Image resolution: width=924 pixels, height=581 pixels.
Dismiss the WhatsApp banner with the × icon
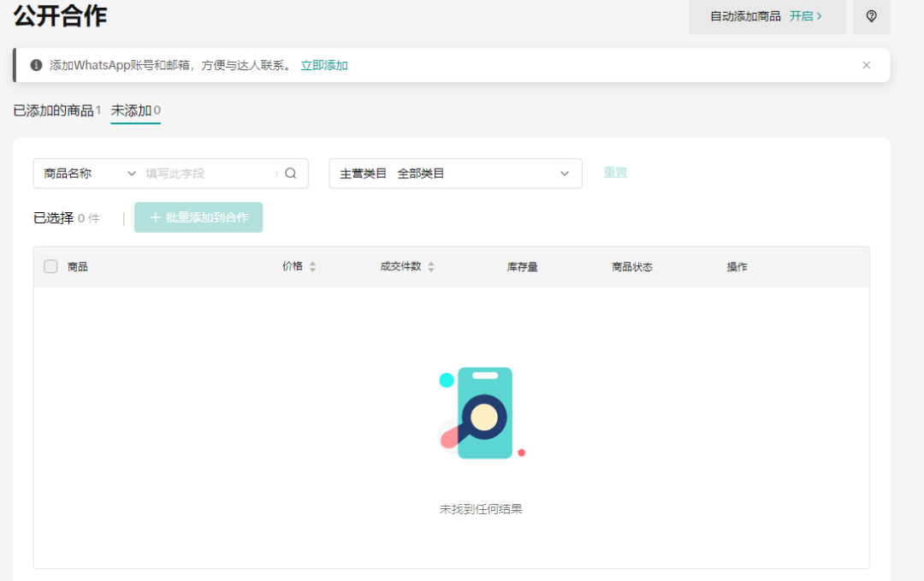coord(866,64)
